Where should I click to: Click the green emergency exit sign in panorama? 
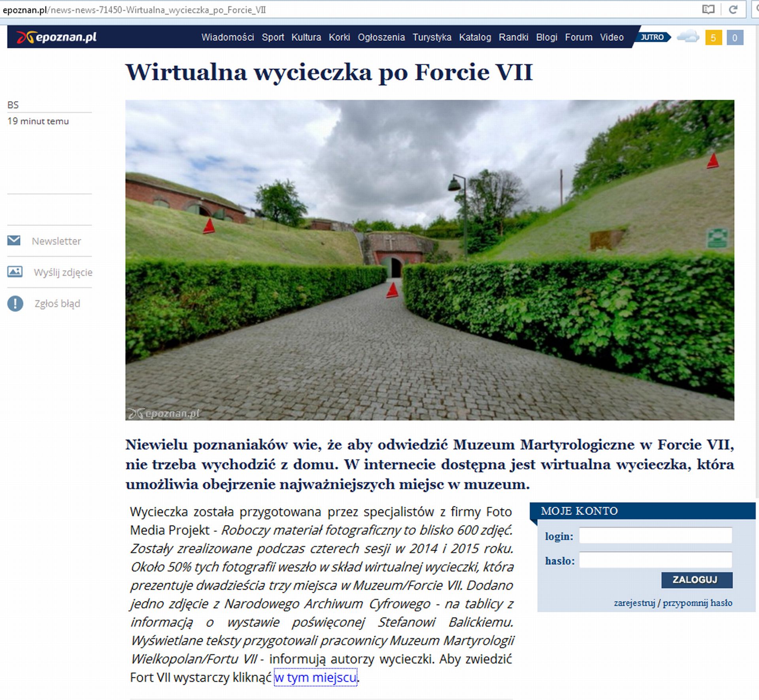[x=717, y=238]
